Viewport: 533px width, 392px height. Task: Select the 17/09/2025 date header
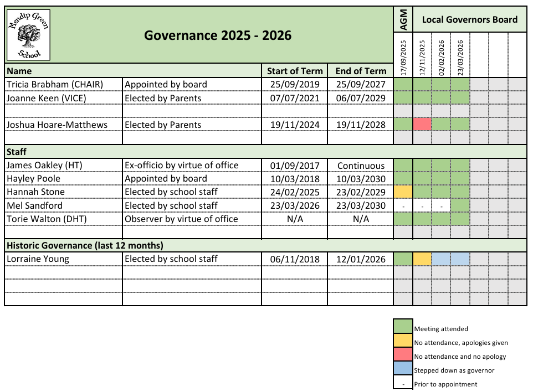(x=403, y=58)
